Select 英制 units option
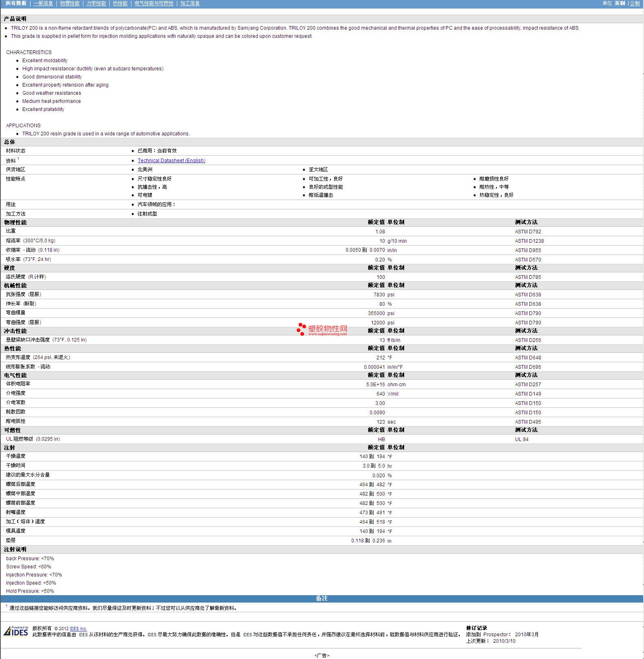 click(x=620, y=3)
